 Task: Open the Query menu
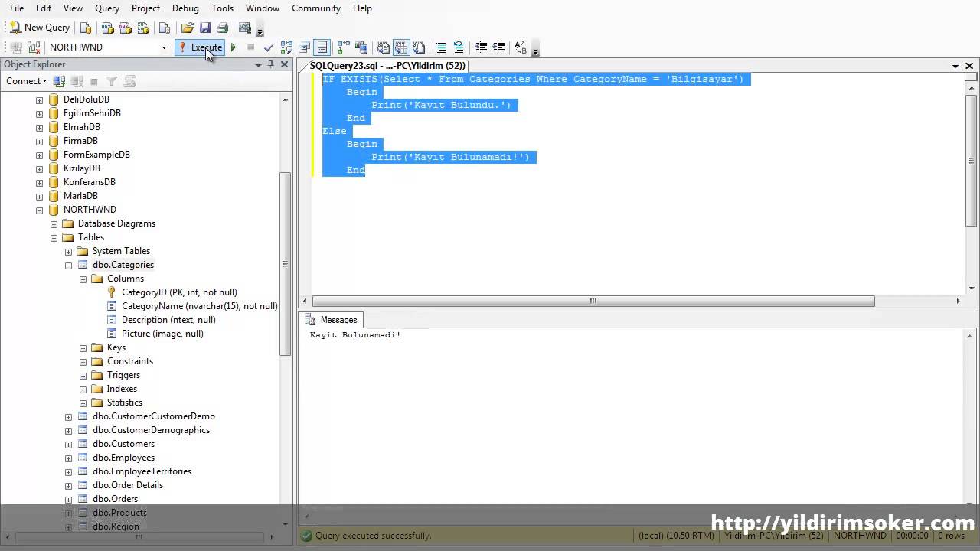[107, 8]
